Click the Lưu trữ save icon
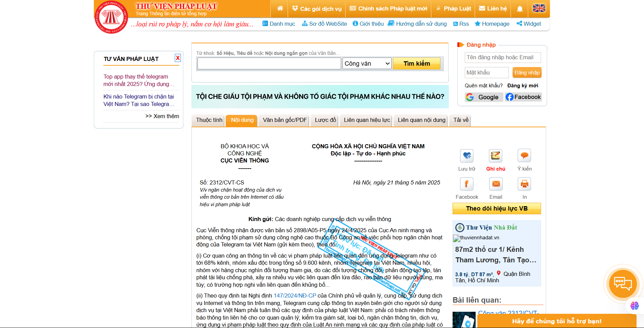This screenshot has width=644, height=328. [466, 156]
